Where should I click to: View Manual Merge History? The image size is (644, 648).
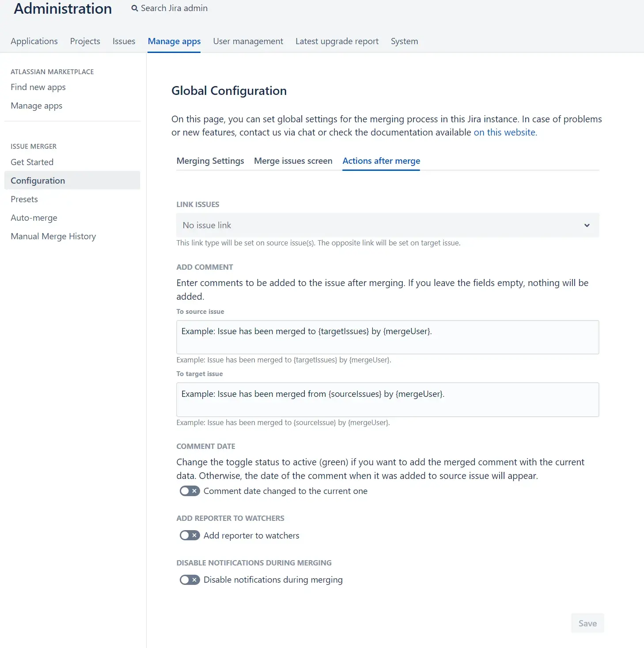tap(53, 236)
